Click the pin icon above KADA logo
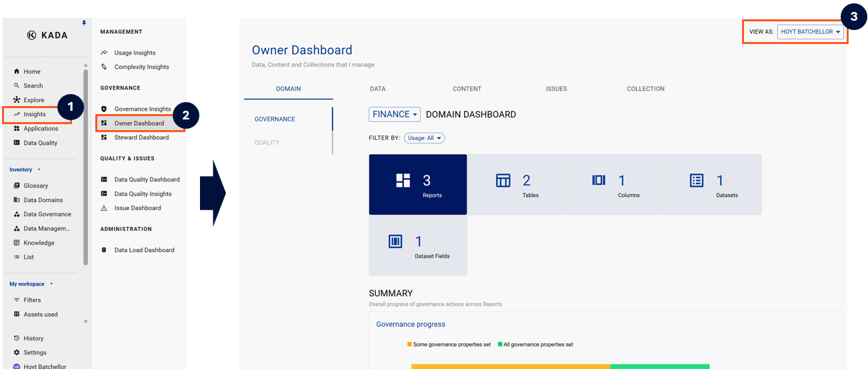Image resolution: width=868 pixels, height=371 pixels. click(84, 23)
